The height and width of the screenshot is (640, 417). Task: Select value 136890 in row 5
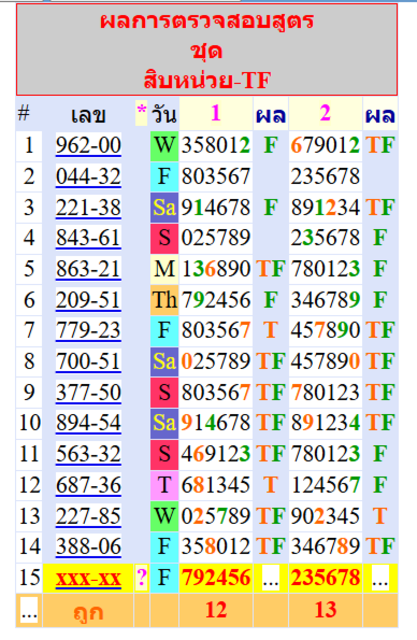click(x=216, y=269)
